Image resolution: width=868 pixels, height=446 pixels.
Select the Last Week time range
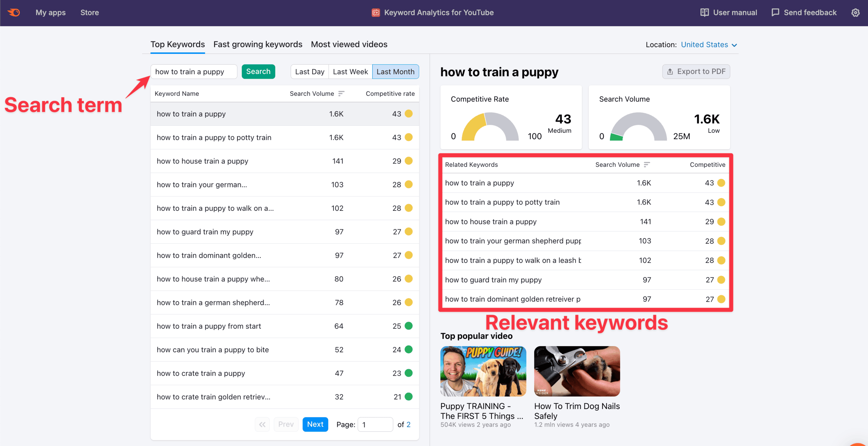click(x=350, y=72)
